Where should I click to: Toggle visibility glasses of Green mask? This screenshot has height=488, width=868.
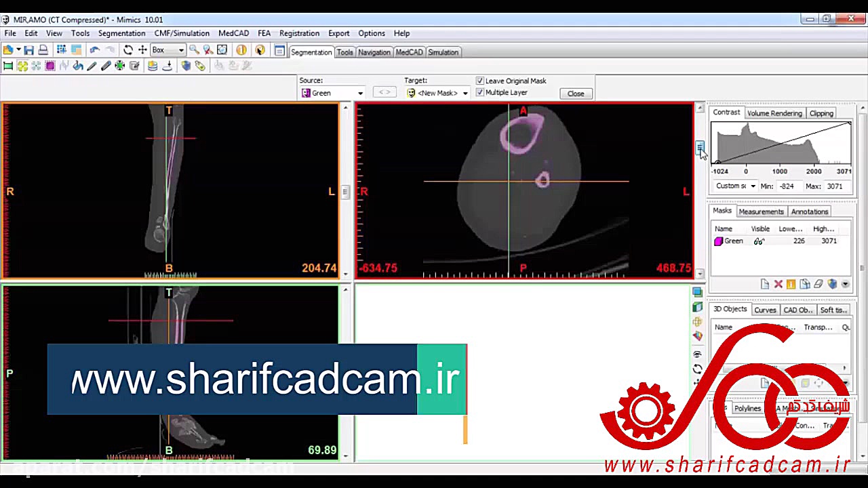point(759,241)
